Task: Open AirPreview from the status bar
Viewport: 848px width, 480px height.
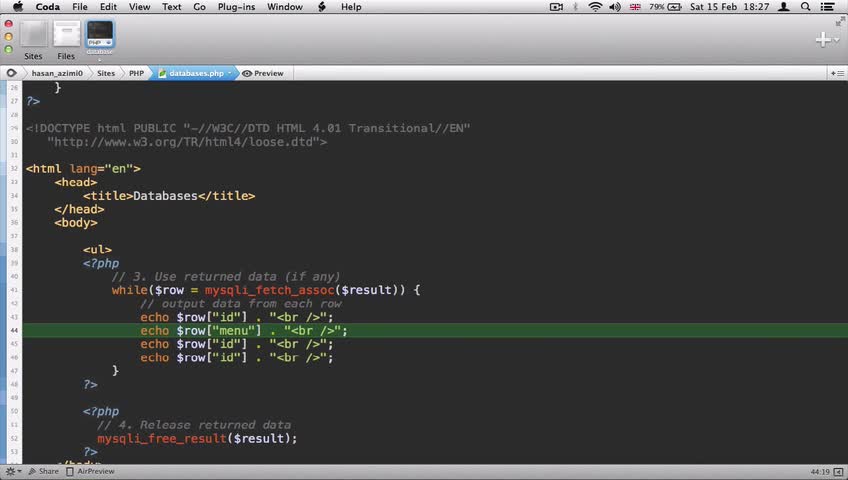Action: 90,471
